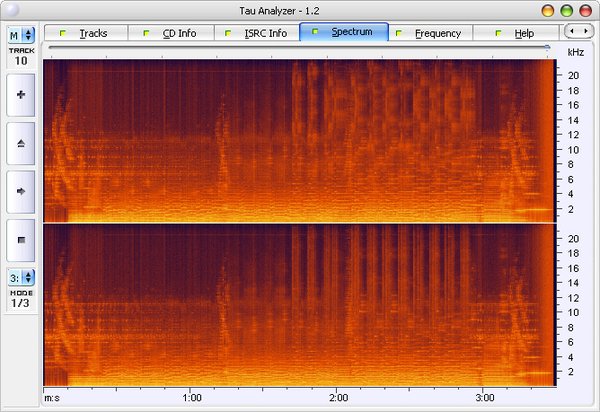Open the ISRC Info tab
The width and height of the screenshot is (600, 412).
pyautogui.click(x=257, y=33)
